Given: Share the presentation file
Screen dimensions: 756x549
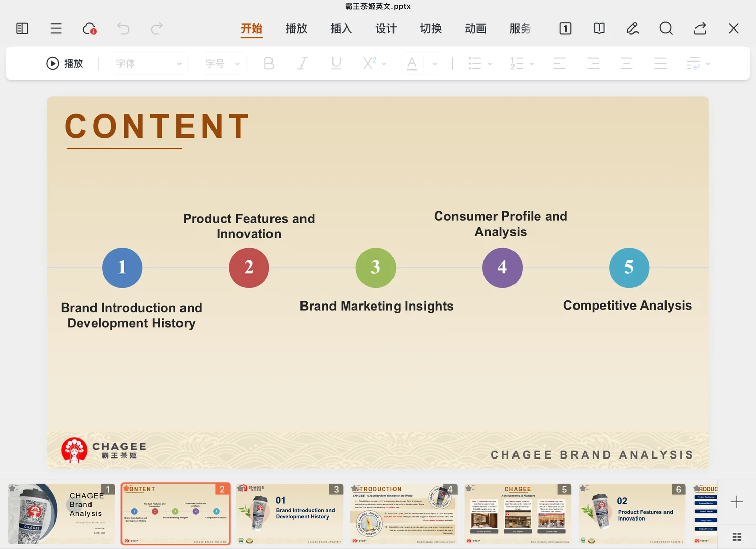Looking at the screenshot, I should (700, 28).
